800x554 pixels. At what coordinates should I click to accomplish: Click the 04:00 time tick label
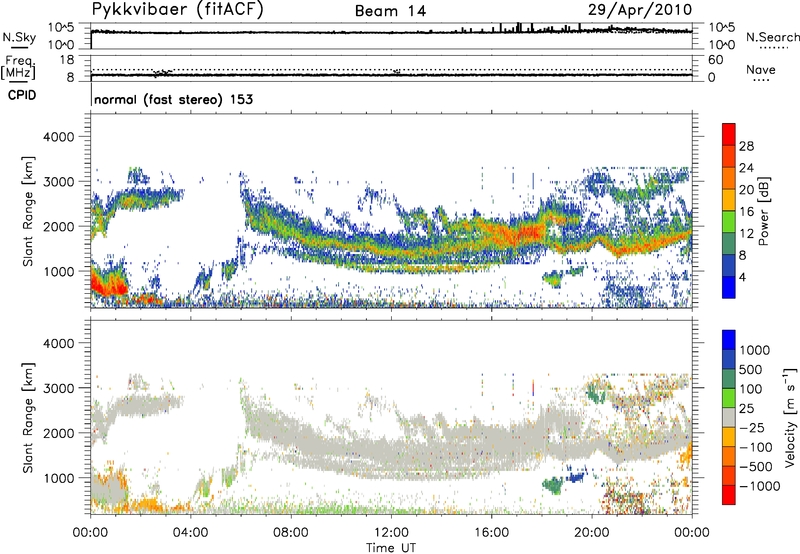coord(190,532)
